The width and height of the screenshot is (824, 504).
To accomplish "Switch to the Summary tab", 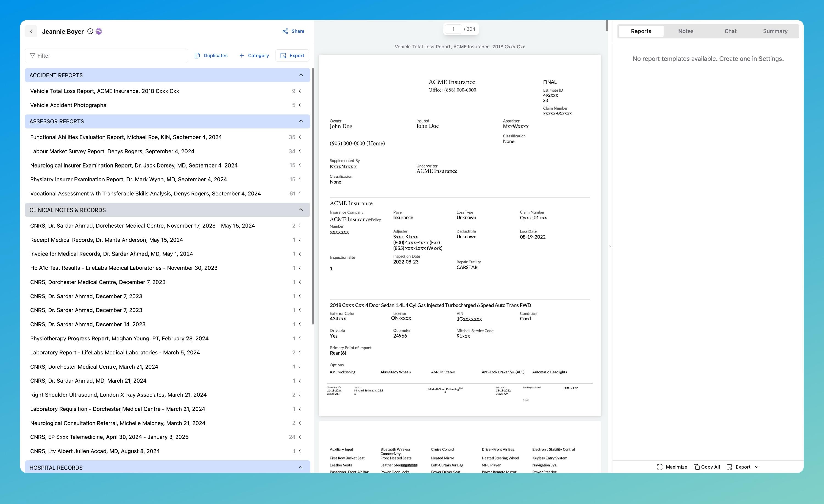I will (775, 31).
